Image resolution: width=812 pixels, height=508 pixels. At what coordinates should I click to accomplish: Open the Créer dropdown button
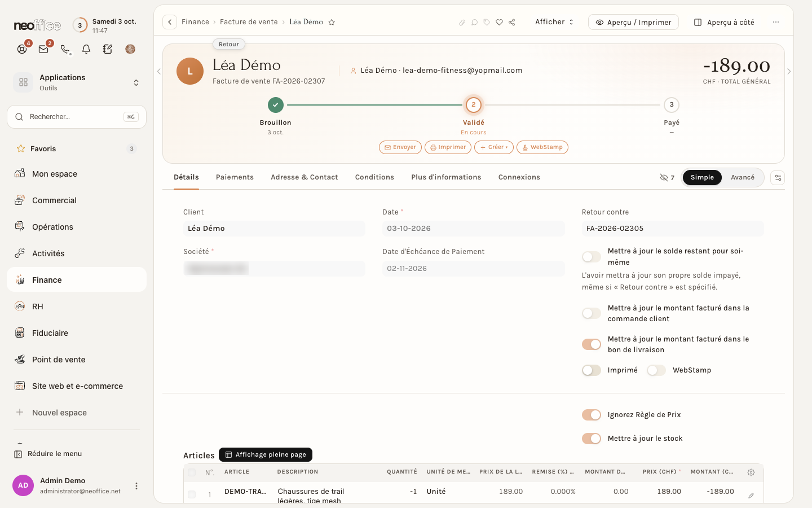[x=494, y=147]
